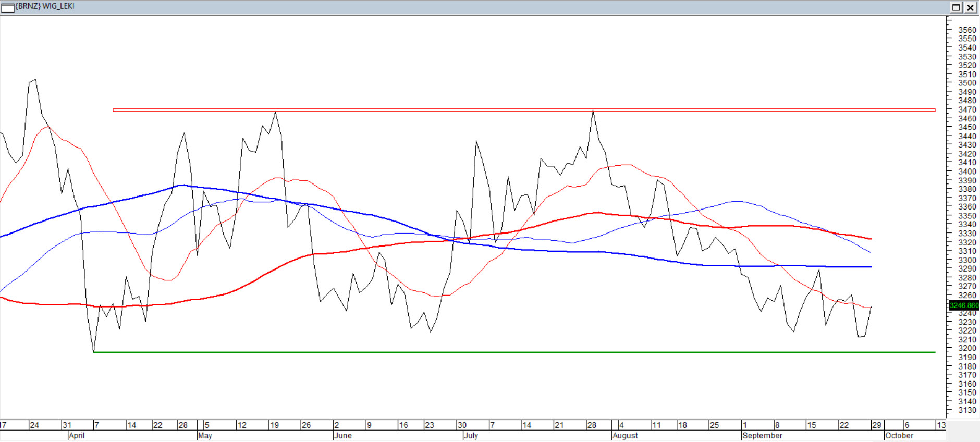Click the July month label on time axis
The height and width of the screenshot is (442, 980).
coord(471,436)
